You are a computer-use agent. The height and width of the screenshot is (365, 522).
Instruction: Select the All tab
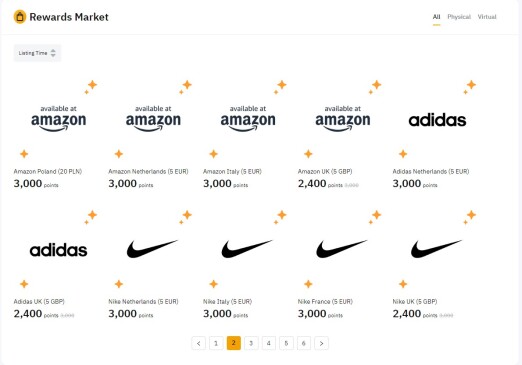coord(436,17)
